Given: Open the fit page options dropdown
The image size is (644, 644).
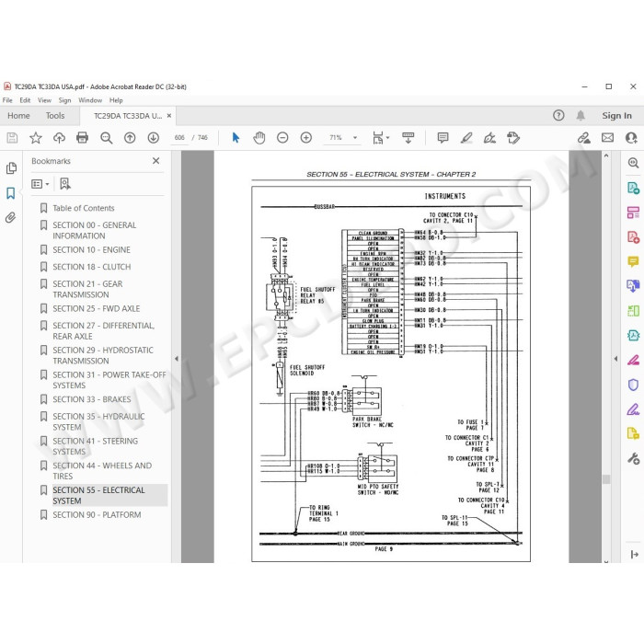Looking at the screenshot, I should click(x=381, y=138).
